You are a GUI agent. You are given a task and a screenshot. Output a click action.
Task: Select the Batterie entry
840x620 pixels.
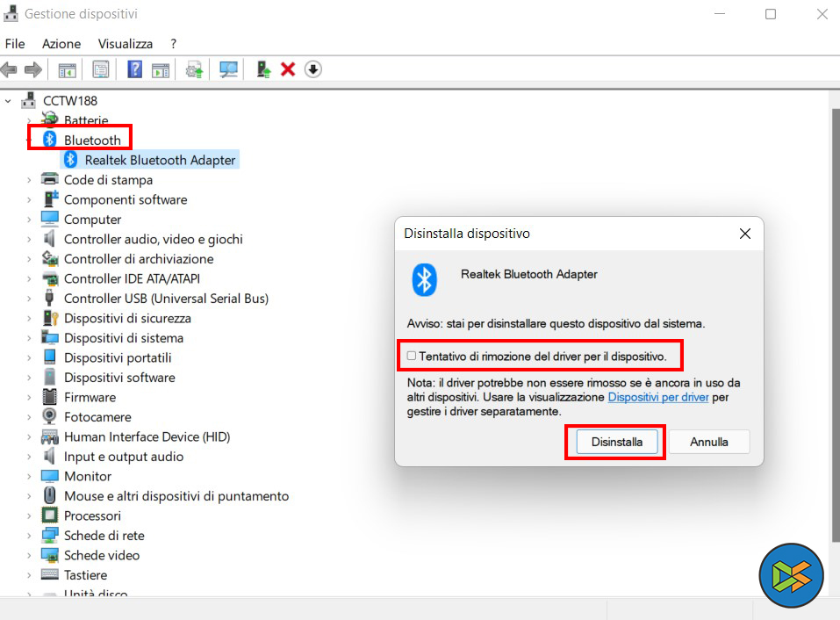coord(86,120)
